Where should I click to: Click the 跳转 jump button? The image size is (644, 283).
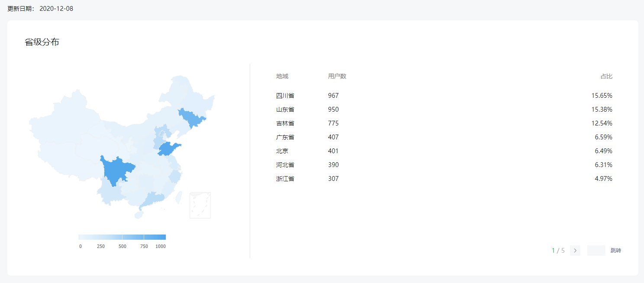click(616, 251)
